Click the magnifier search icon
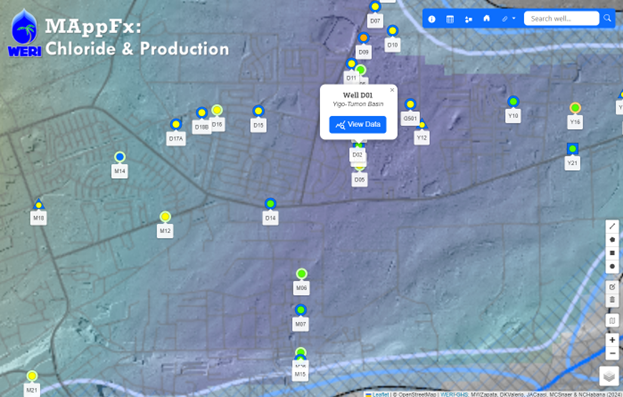 (608, 18)
